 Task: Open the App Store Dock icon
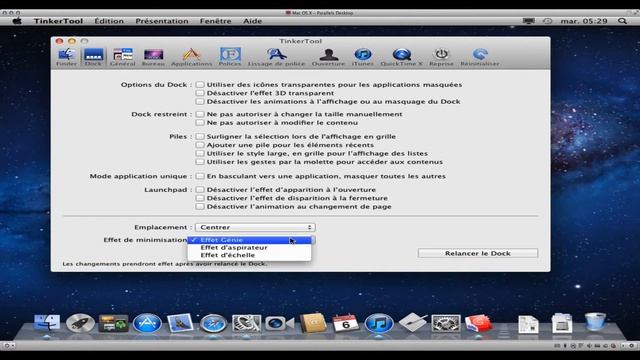point(147,323)
